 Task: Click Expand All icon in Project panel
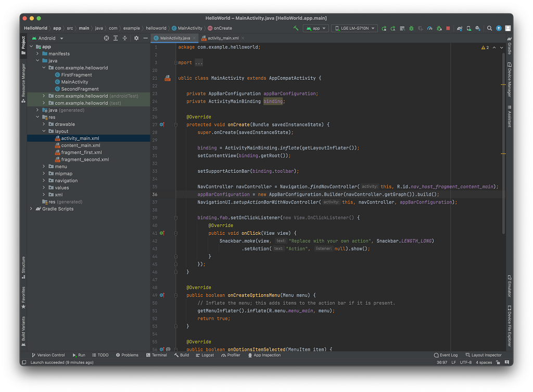116,38
